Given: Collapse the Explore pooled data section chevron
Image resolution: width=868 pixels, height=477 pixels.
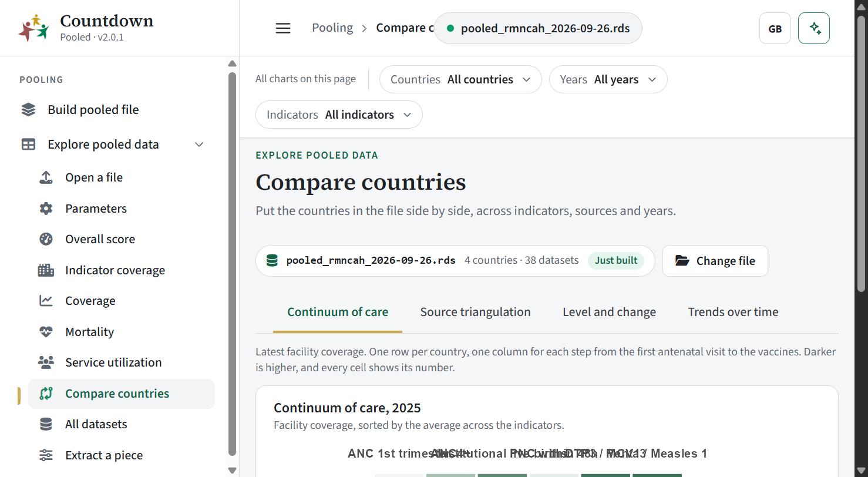Looking at the screenshot, I should pos(199,145).
